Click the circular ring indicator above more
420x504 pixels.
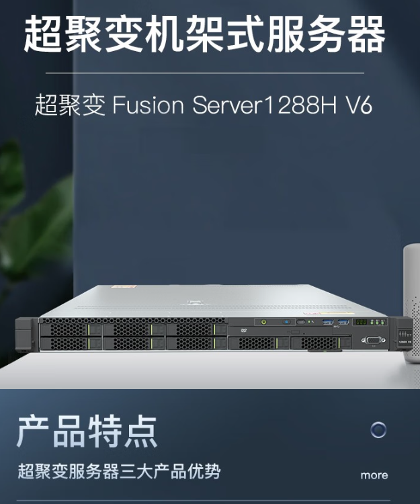tap(378, 430)
